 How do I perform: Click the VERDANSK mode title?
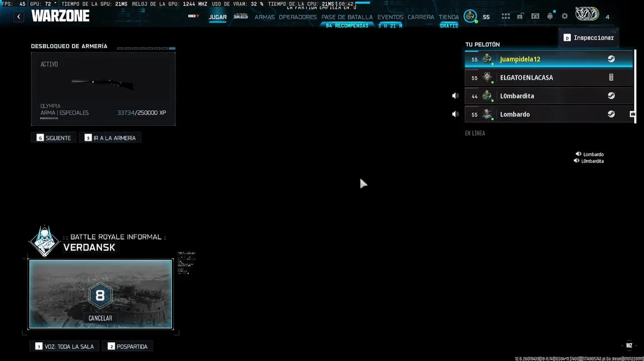(x=89, y=247)
